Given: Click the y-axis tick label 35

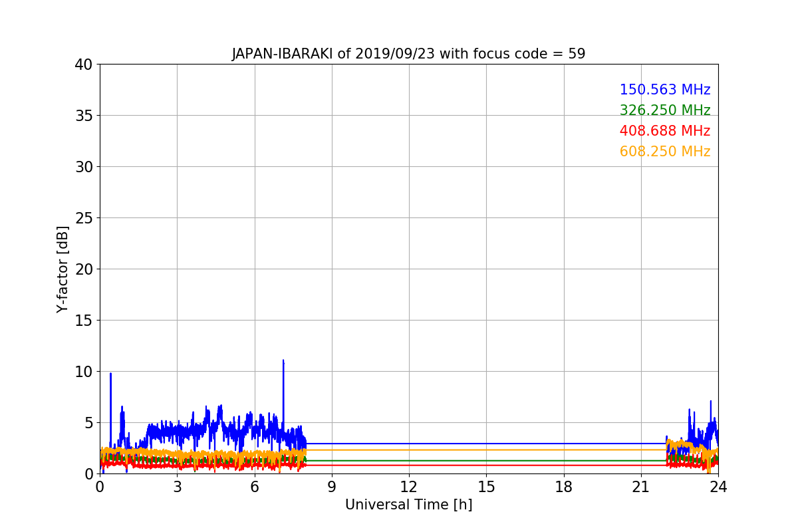Looking at the screenshot, I should (83, 116).
